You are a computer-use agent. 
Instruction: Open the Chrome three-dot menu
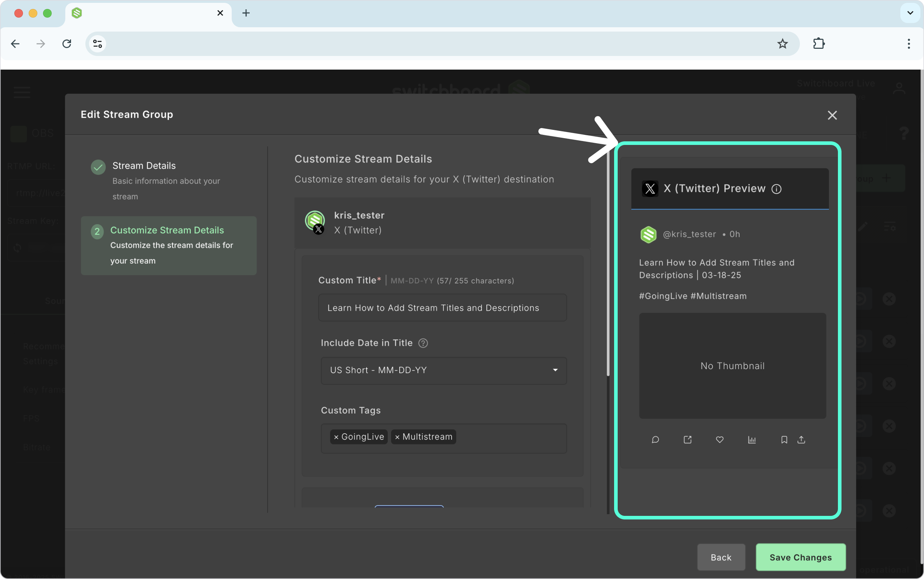pyautogui.click(x=909, y=44)
